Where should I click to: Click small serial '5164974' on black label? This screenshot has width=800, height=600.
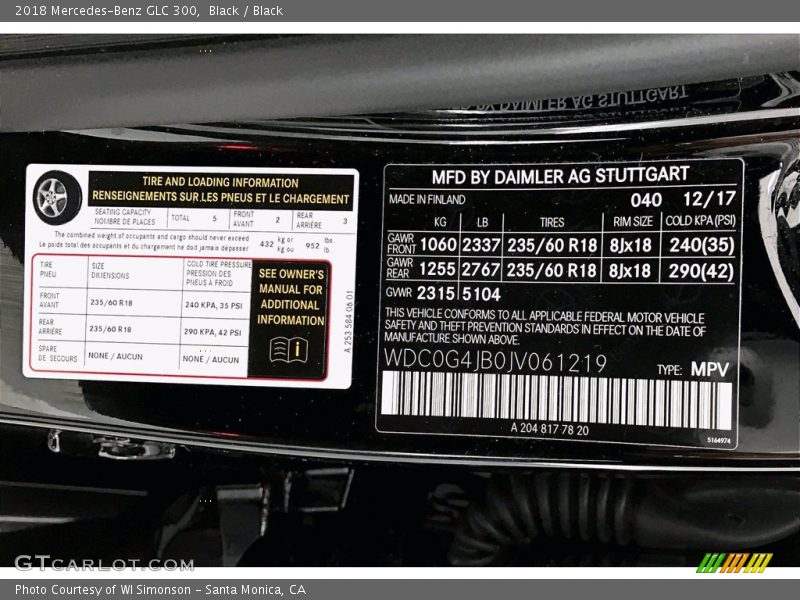(x=719, y=440)
